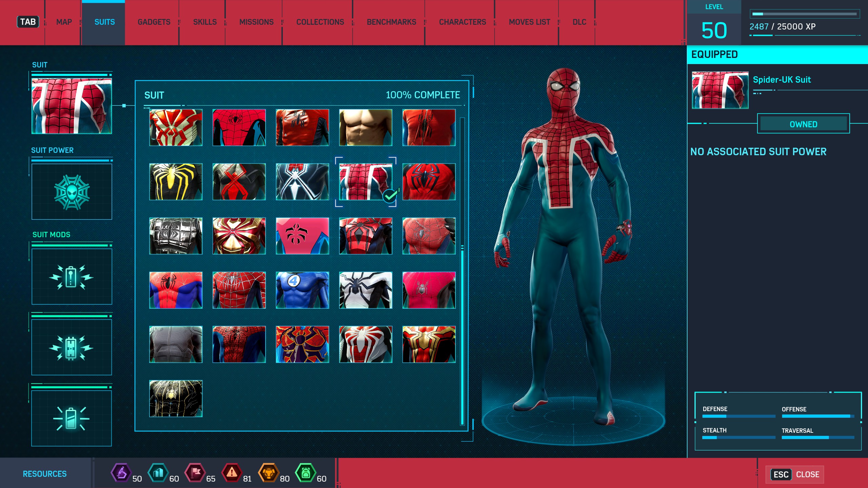Click the purple research token resource icon
Screen dimensions: 868x488
pos(121,472)
